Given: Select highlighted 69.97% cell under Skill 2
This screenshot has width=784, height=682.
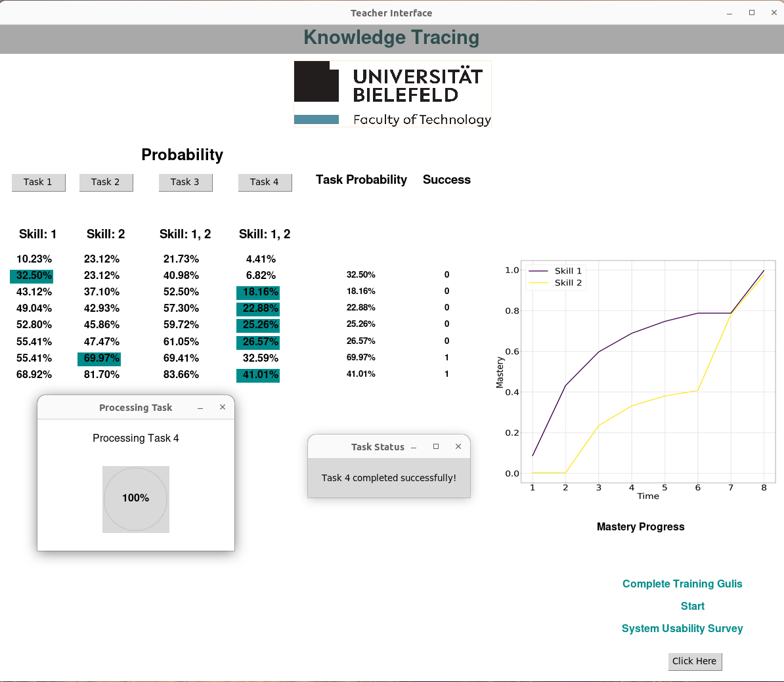Looking at the screenshot, I should (x=100, y=358).
